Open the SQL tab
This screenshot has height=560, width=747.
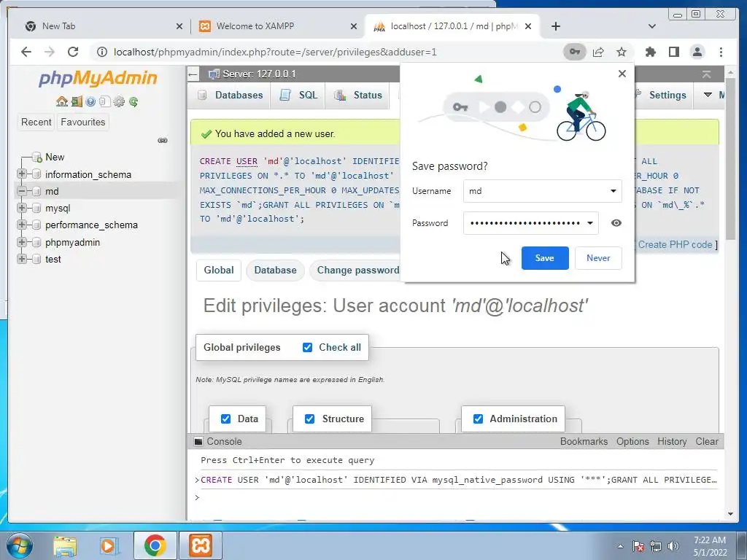(x=298, y=96)
